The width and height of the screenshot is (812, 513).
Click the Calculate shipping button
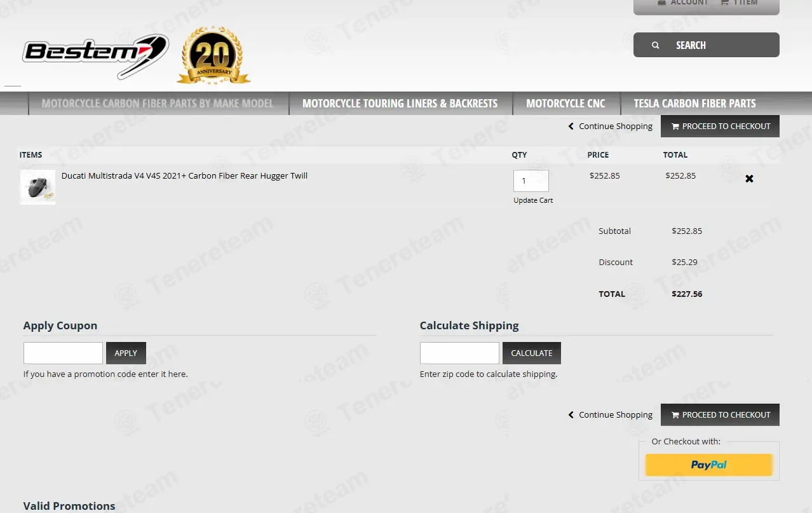tap(532, 353)
